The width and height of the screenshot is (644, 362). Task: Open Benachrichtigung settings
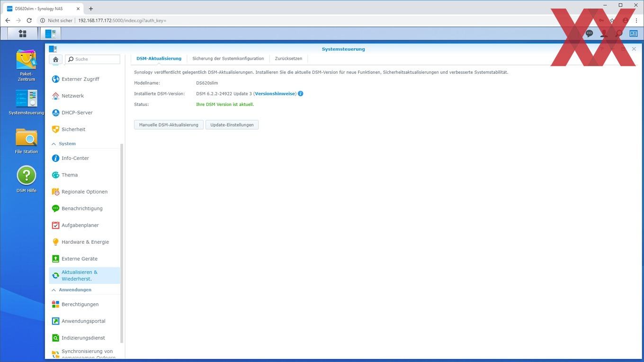pyautogui.click(x=84, y=208)
